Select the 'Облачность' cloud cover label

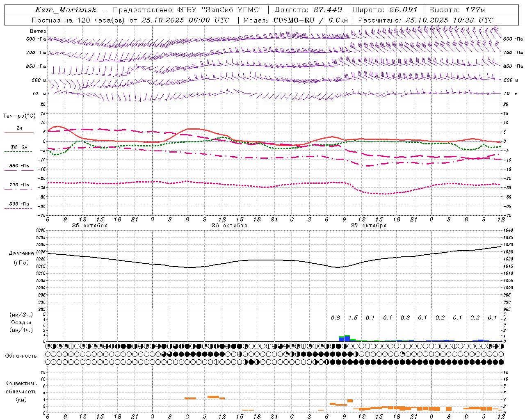point(21,356)
